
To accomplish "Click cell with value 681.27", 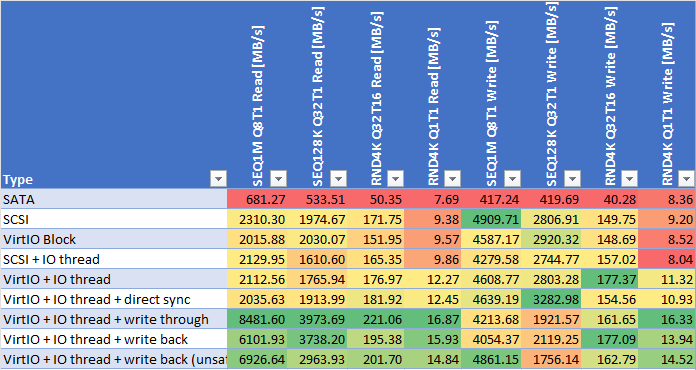I will click(x=257, y=199).
